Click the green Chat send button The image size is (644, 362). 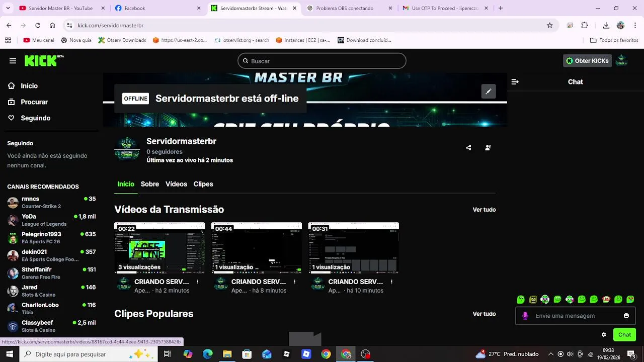[x=624, y=335]
